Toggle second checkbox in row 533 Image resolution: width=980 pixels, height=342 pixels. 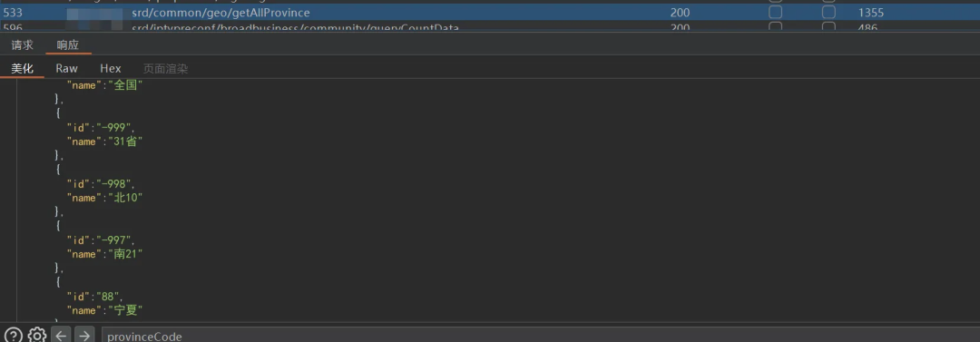tap(828, 13)
